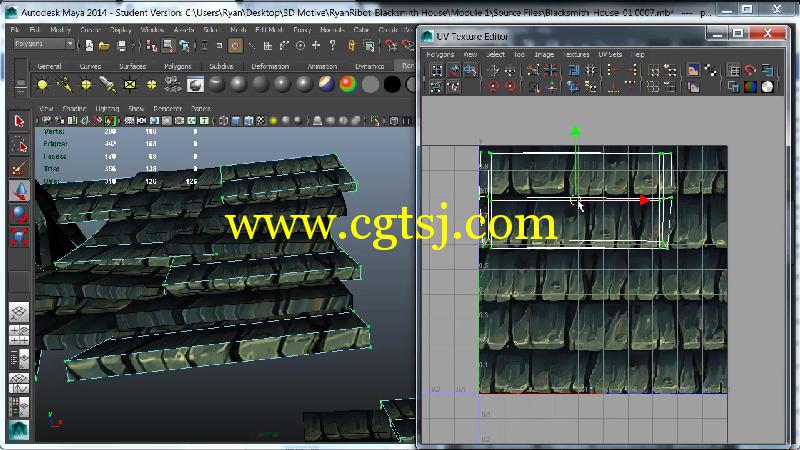Choose the Lasso select tool

[x=19, y=145]
